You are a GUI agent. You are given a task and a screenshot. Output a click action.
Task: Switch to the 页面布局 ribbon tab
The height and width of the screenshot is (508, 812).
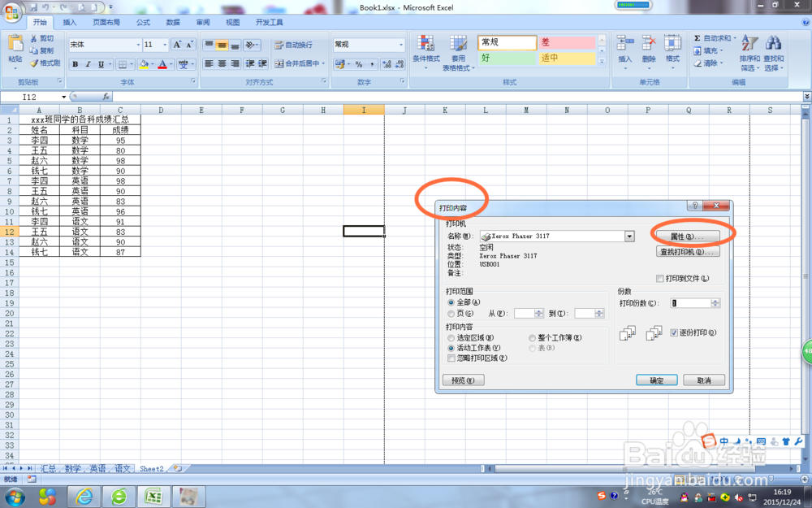click(x=106, y=22)
